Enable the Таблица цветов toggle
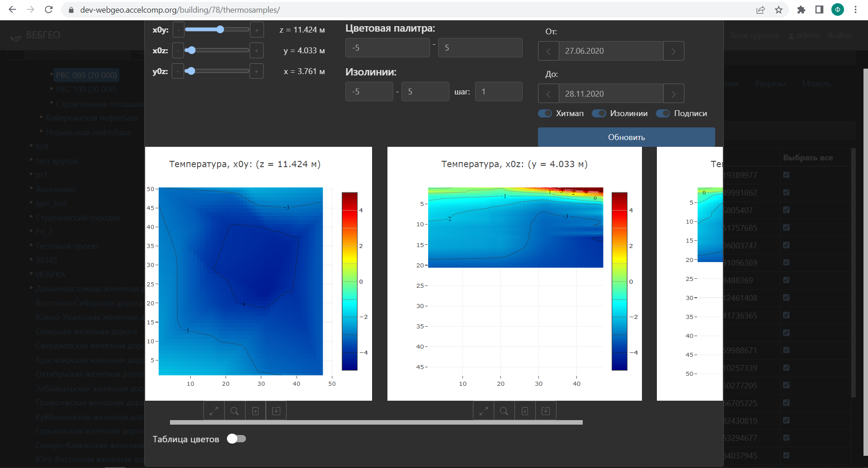 (236, 439)
